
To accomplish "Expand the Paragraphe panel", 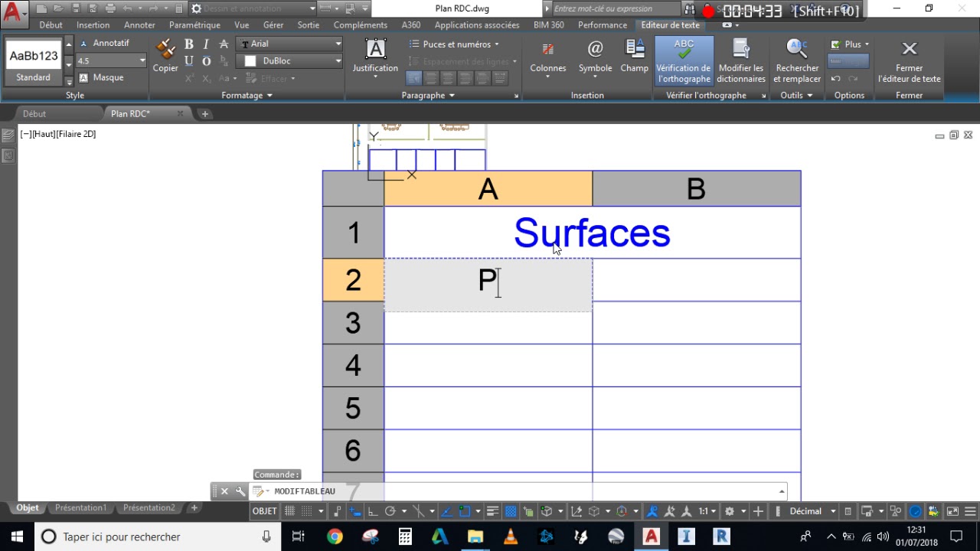I will pyautogui.click(x=428, y=96).
